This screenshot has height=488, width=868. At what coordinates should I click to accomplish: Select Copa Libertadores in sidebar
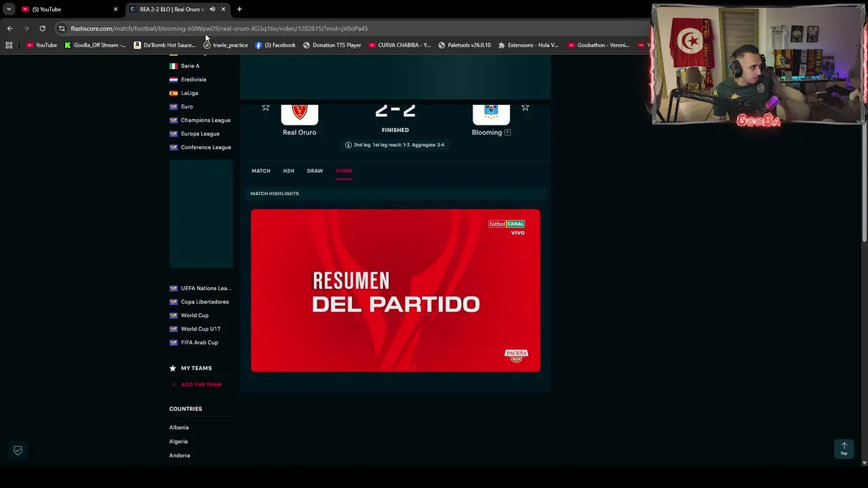204,302
